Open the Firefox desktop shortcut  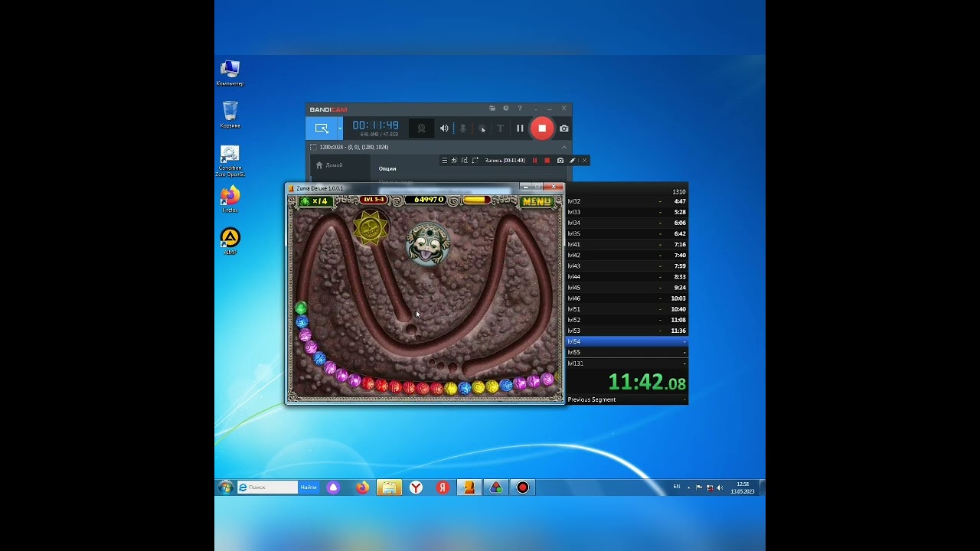click(230, 199)
